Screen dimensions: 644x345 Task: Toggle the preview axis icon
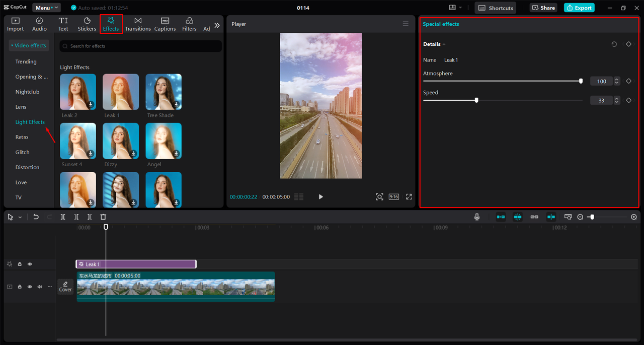tap(551, 217)
